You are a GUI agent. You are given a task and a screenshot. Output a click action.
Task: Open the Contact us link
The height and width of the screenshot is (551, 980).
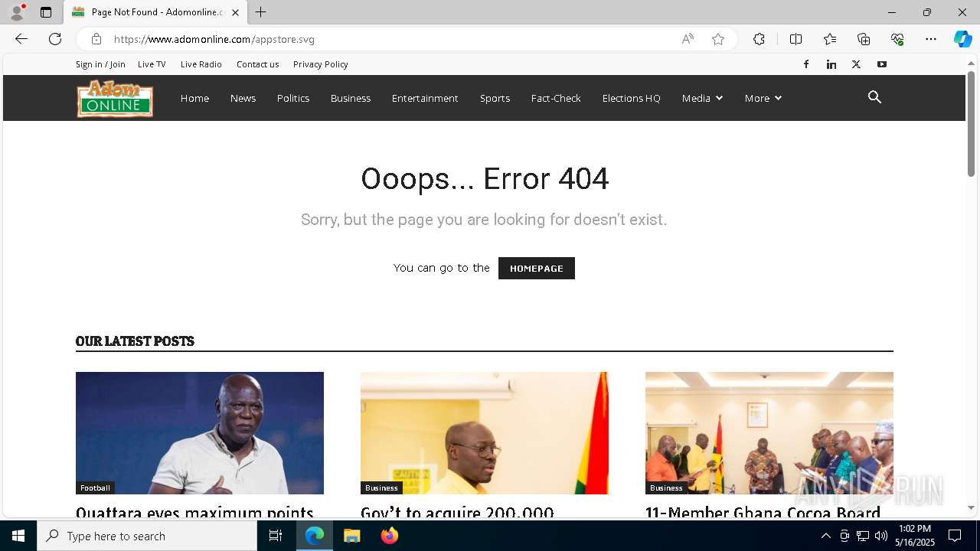point(258,64)
